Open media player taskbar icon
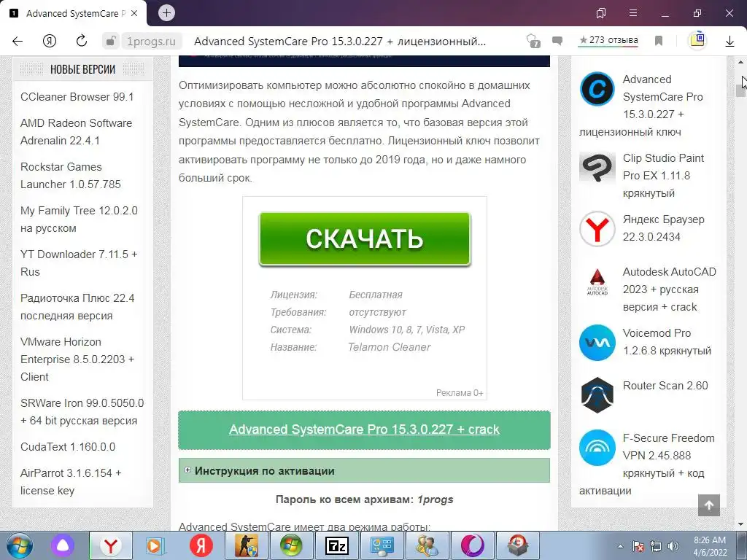 coord(155,545)
